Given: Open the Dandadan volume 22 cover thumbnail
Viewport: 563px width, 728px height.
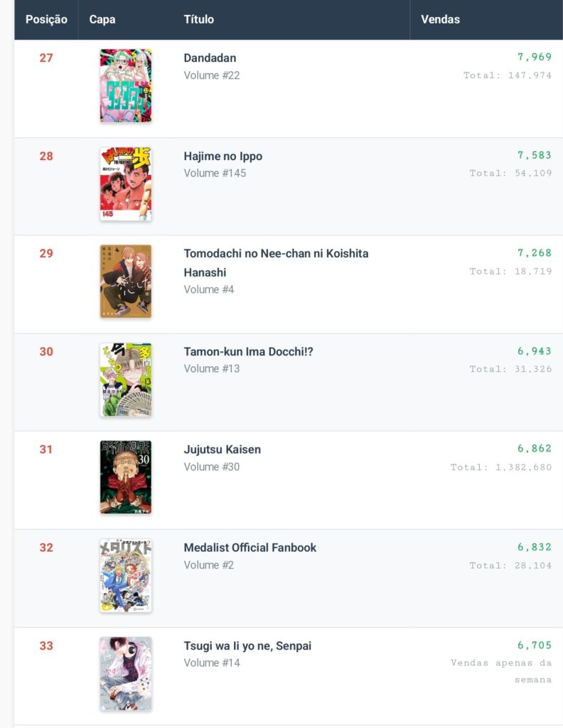Looking at the screenshot, I should tap(126, 86).
